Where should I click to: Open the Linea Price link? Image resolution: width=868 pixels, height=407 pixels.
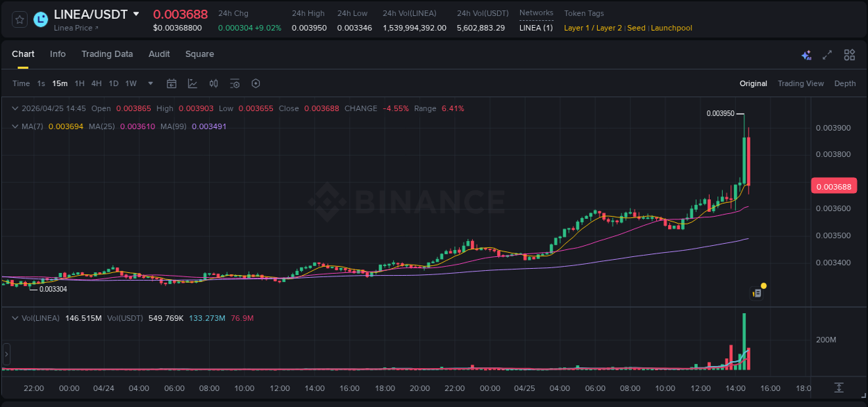point(76,28)
